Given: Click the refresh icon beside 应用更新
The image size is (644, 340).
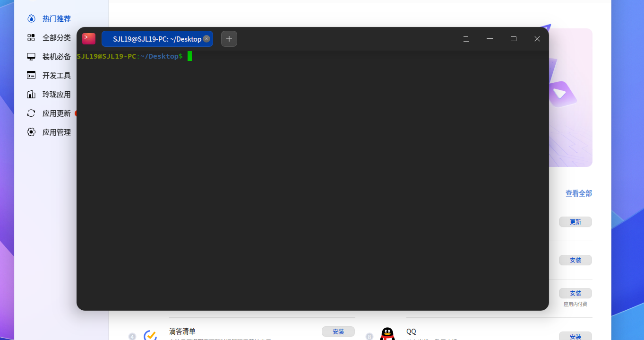Looking at the screenshot, I should click(31, 113).
